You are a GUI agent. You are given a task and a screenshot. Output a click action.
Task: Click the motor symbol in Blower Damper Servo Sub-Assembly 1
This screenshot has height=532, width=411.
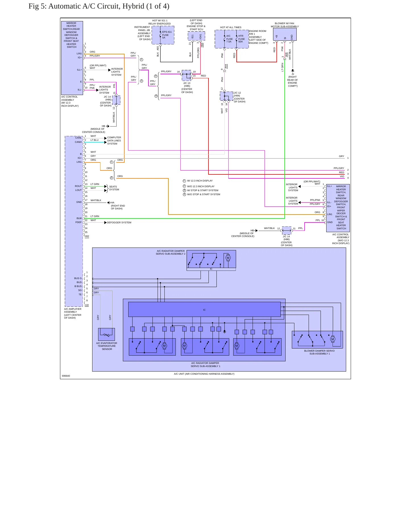click(x=332, y=339)
